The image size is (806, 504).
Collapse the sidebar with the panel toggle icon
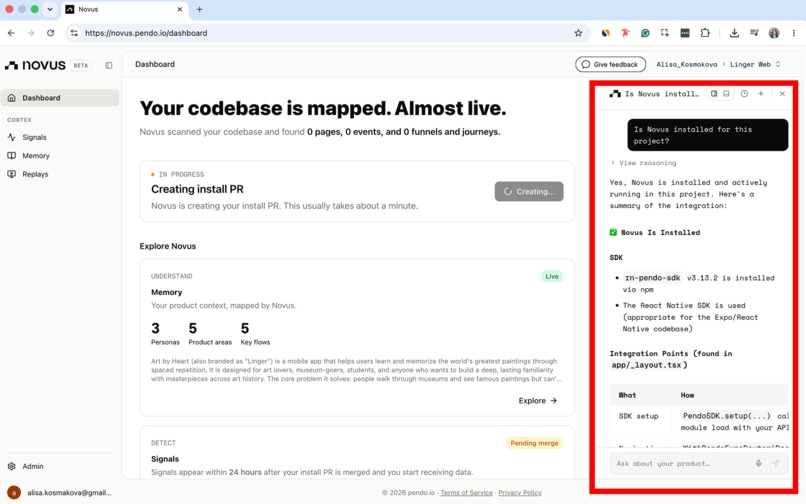(108, 65)
